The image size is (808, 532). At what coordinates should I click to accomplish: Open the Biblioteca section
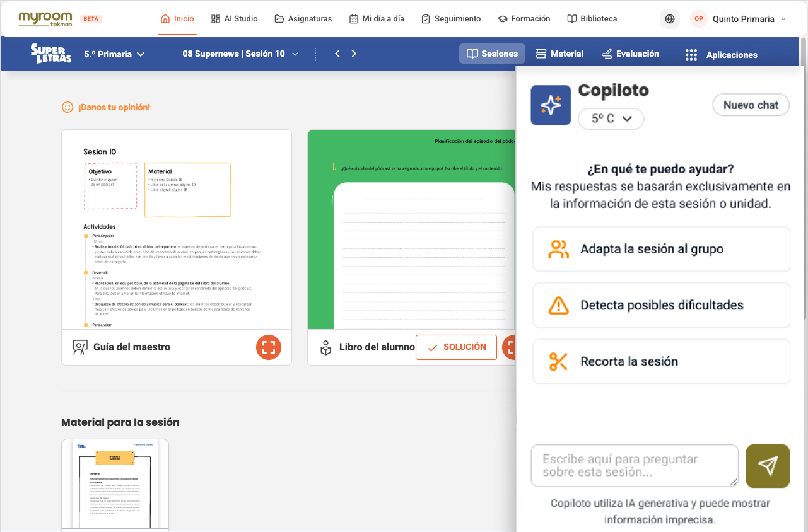(592, 19)
